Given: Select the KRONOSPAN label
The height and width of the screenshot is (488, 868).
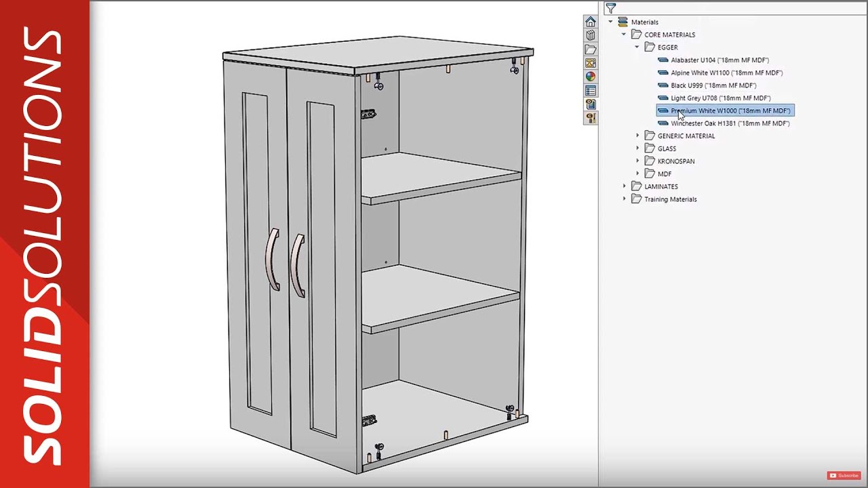Looking at the screenshot, I should coord(676,161).
